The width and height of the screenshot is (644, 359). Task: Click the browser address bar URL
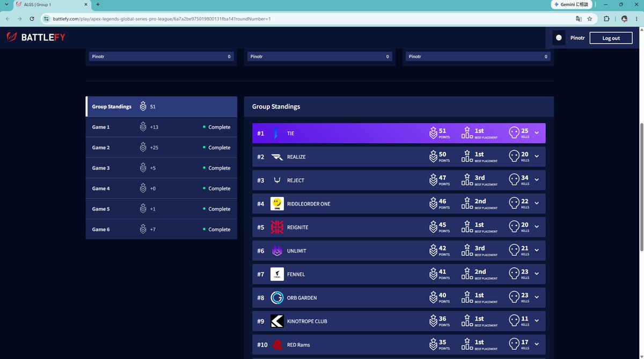tap(162, 19)
